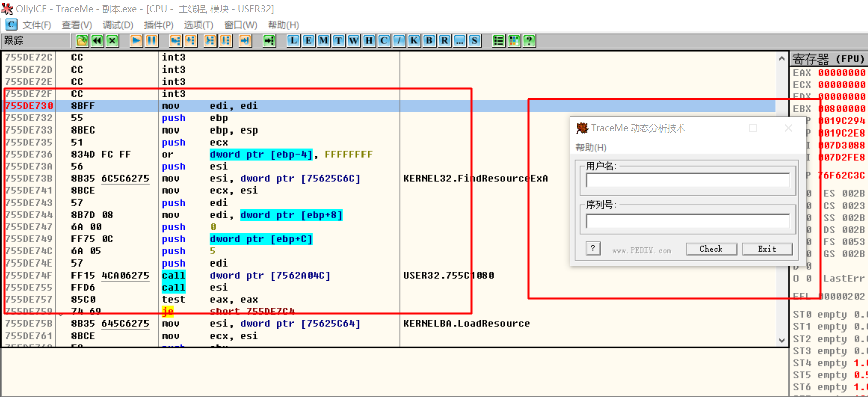
Task: Show Source with S button
Action: click(x=475, y=41)
